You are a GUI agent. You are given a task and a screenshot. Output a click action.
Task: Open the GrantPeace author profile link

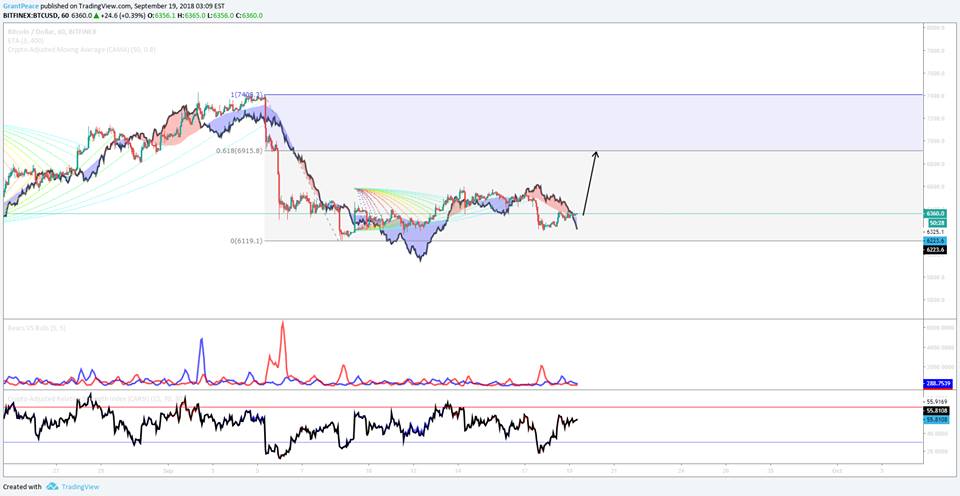(x=21, y=6)
